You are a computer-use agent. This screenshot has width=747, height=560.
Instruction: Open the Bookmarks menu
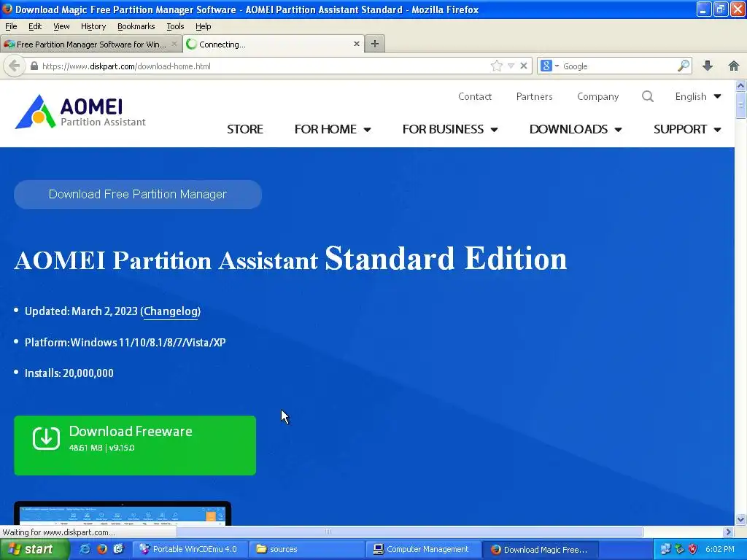tap(136, 26)
